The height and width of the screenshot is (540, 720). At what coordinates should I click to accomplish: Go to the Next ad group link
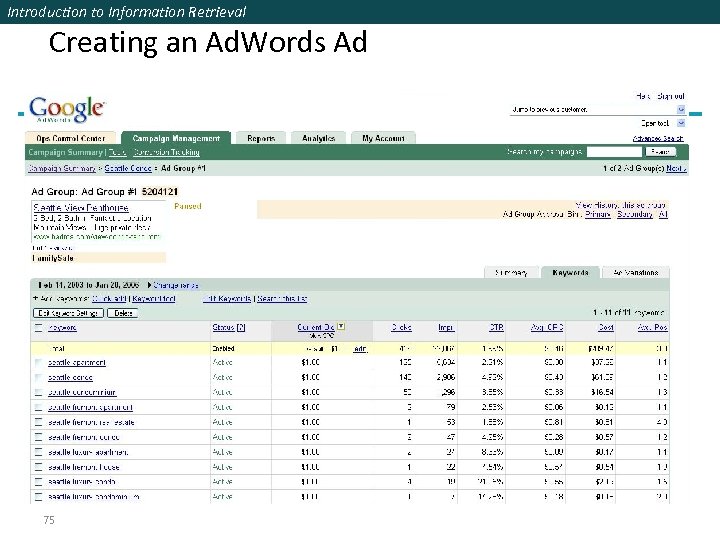coord(676,169)
